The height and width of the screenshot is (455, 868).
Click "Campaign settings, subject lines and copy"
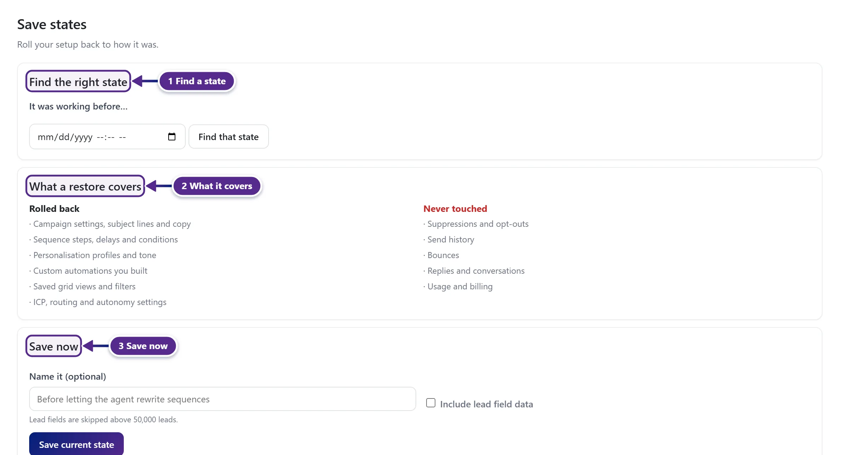[110, 224]
